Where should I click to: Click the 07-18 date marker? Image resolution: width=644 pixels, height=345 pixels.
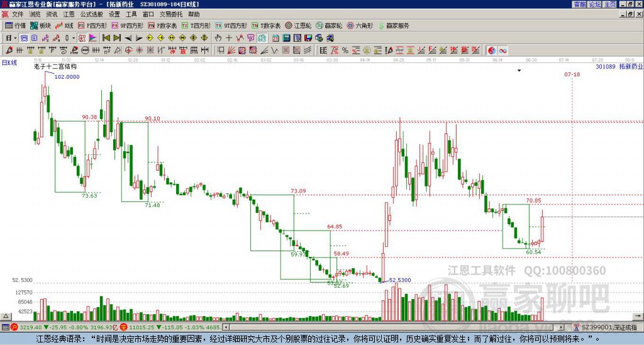[x=572, y=74]
